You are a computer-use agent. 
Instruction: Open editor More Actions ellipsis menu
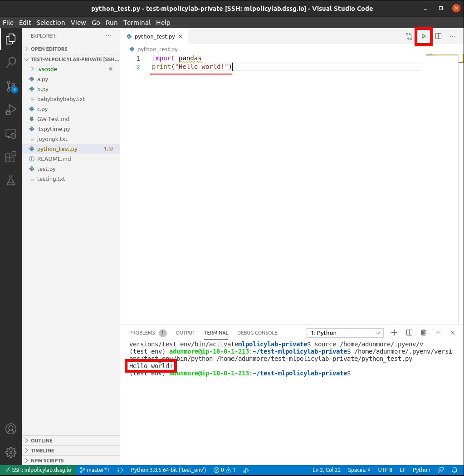[x=453, y=36]
